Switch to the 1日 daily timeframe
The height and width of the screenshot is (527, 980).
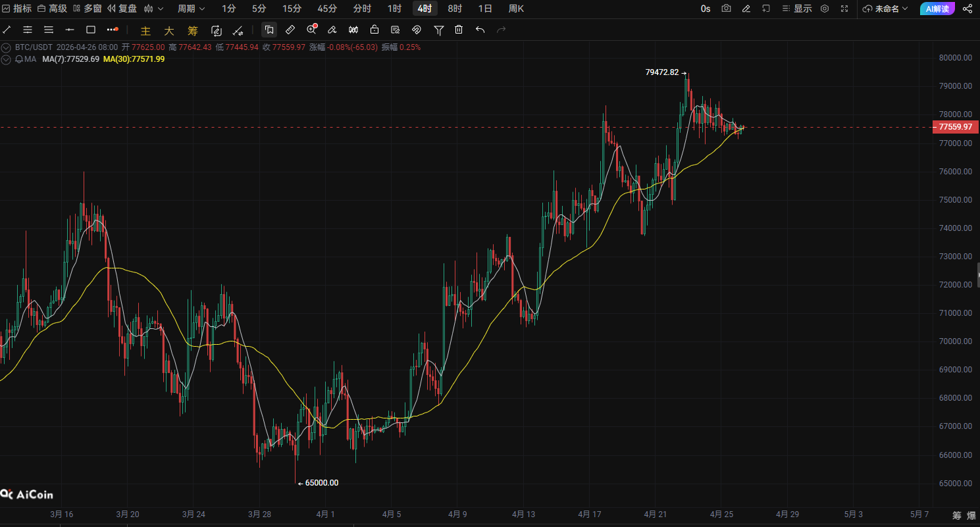485,9
